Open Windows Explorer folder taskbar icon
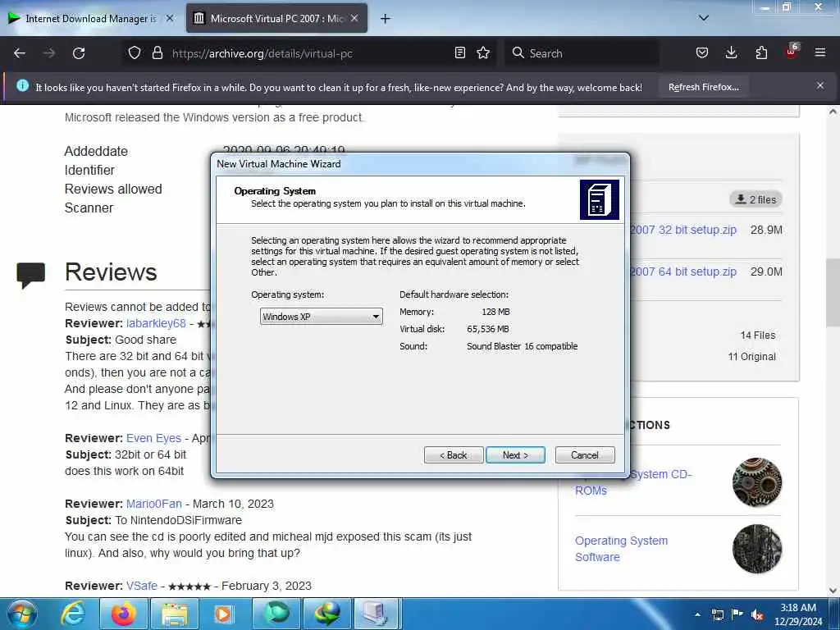This screenshot has width=840, height=630. point(175,614)
